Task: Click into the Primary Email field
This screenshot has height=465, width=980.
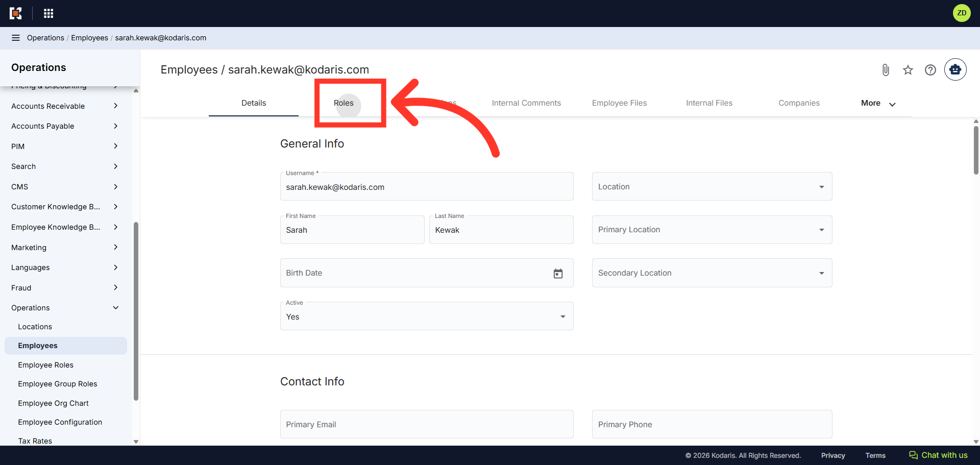Action: (x=427, y=424)
